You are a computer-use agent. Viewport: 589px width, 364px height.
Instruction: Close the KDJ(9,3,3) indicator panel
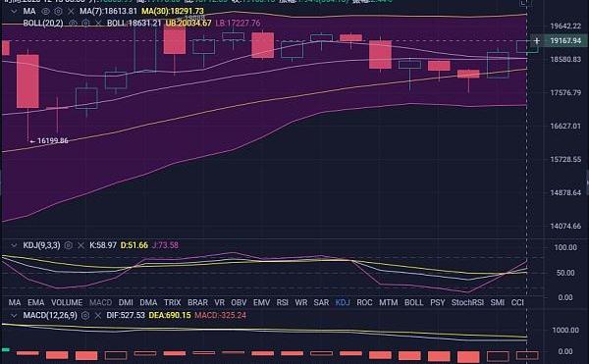pyautogui.click(x=80, y=245)
